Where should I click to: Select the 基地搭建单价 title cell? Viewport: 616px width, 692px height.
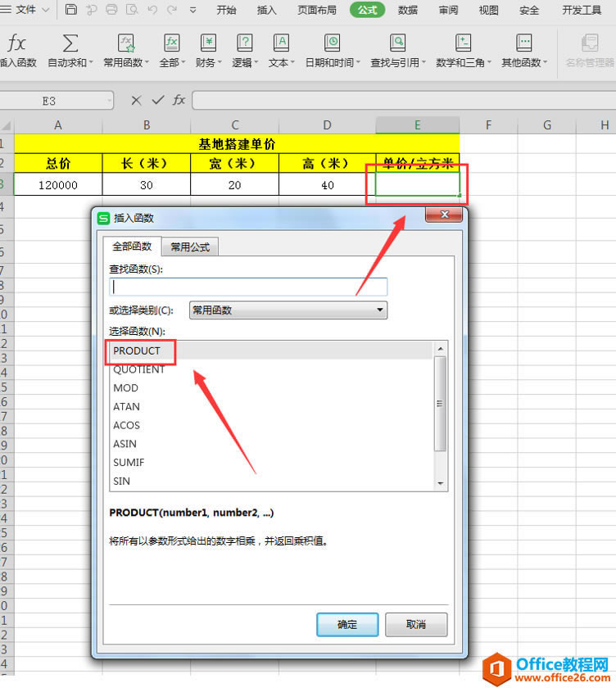(237, 144)
